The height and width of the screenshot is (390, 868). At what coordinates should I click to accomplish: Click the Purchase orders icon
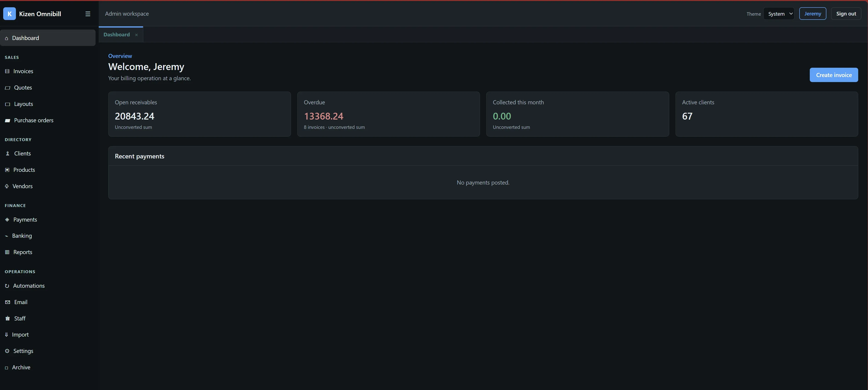tap(8, 121)
